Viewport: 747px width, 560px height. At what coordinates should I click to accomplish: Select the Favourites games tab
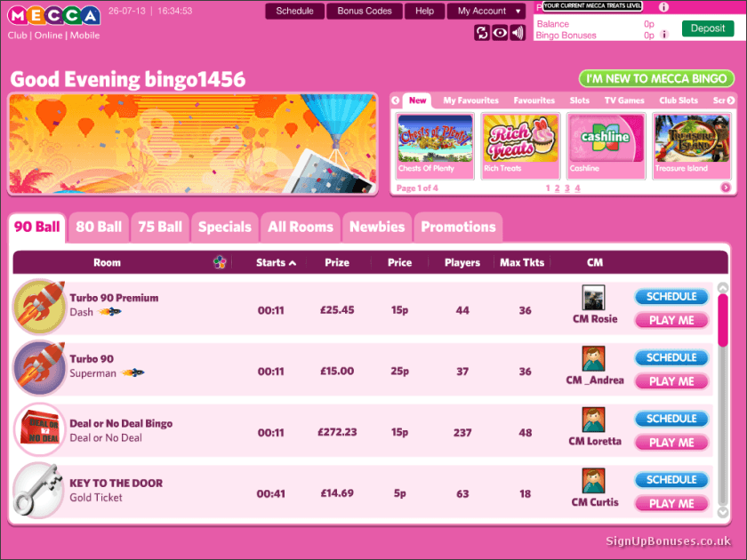(x=534, y=100)
